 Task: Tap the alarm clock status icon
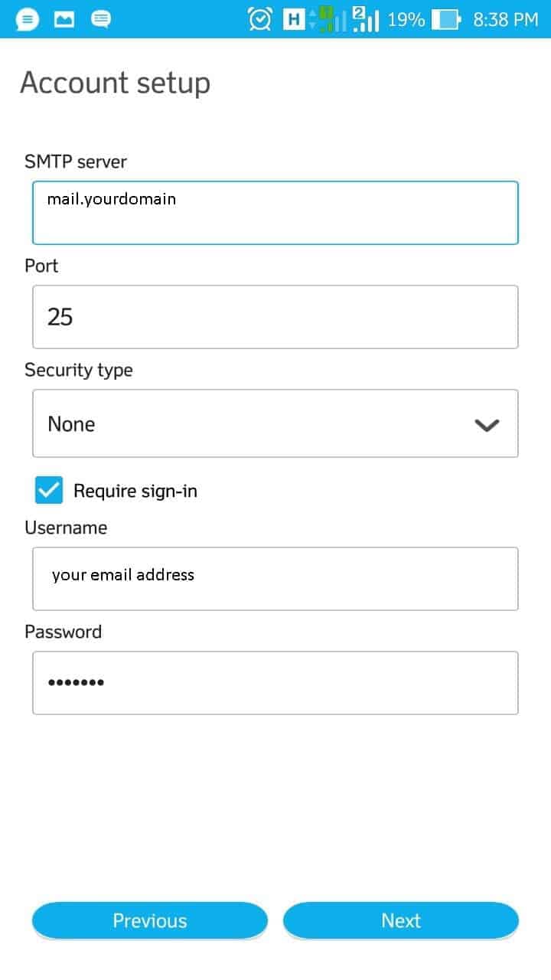tap(260, 19)
